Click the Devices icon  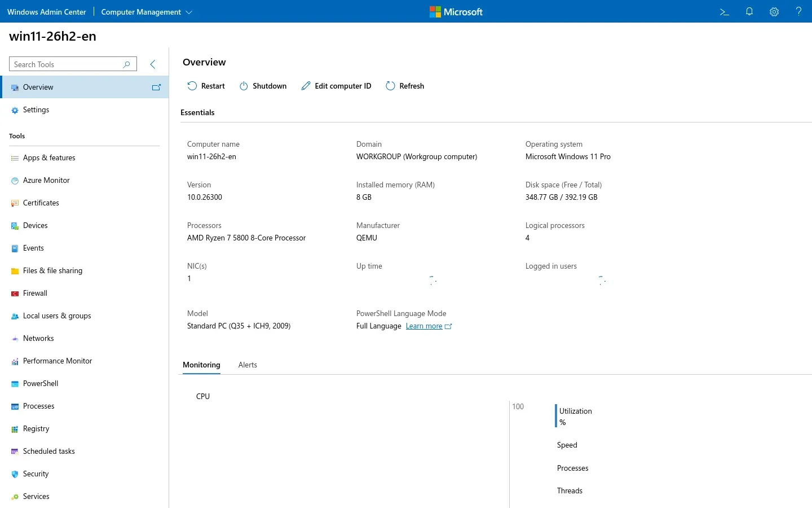15,226
